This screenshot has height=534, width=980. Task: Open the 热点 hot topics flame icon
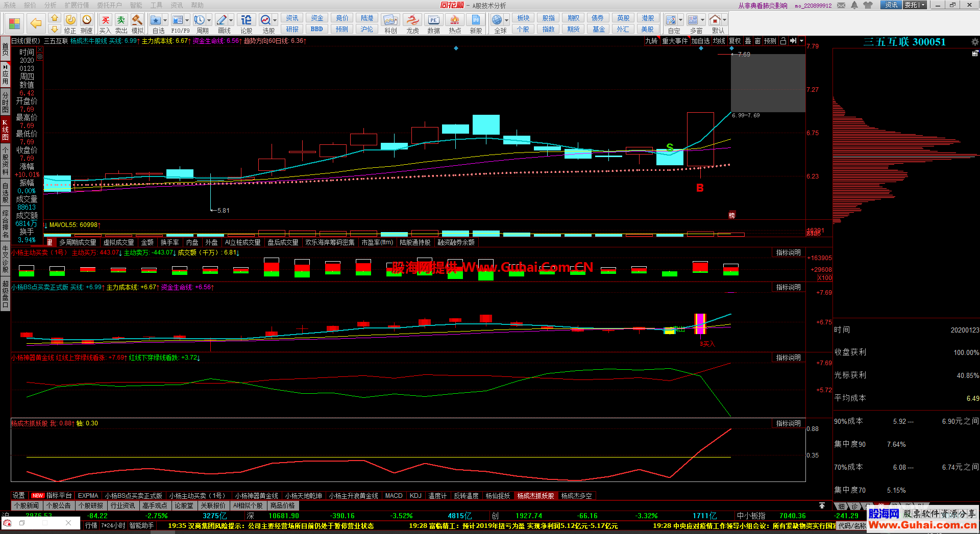(x=455, y=23)
